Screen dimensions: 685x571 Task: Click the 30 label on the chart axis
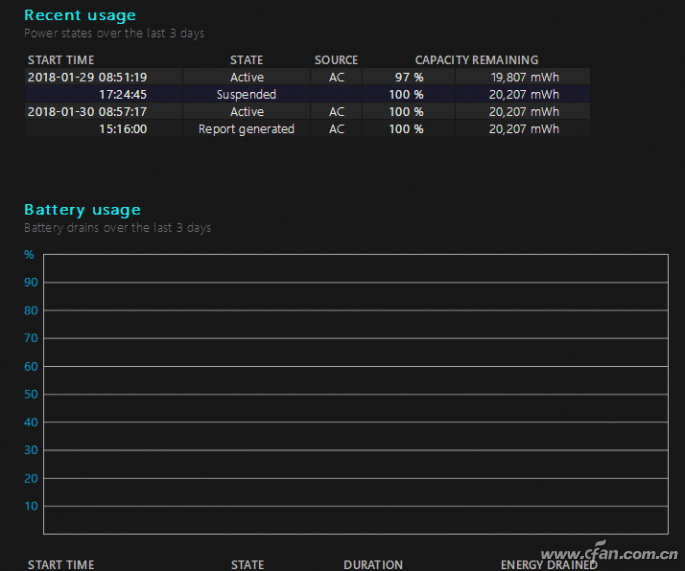31,450
